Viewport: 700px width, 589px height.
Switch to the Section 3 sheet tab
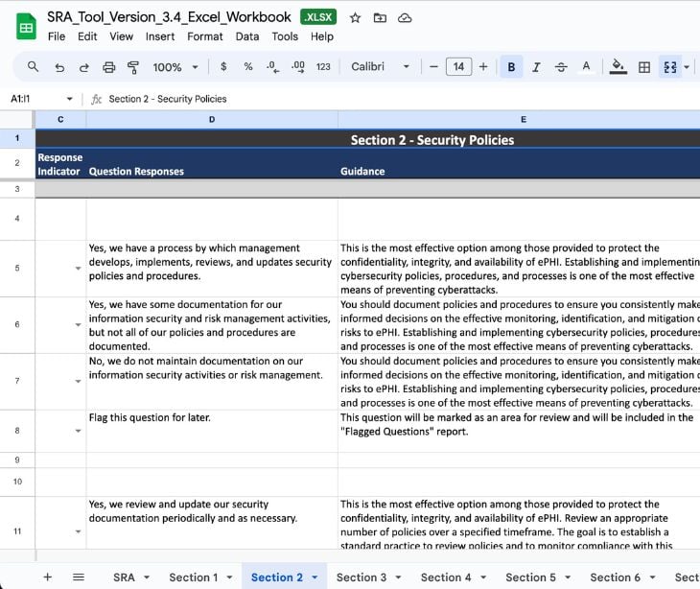coord(362,577)
